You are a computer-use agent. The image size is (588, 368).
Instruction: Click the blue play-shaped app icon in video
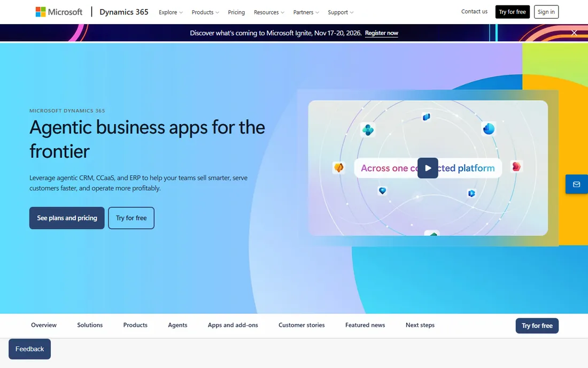(471, 193)
